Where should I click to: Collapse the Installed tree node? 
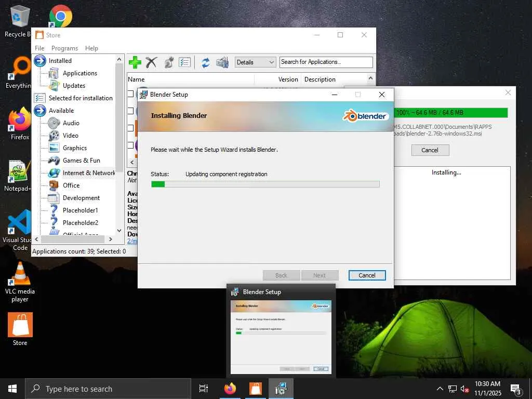[39, 61]
